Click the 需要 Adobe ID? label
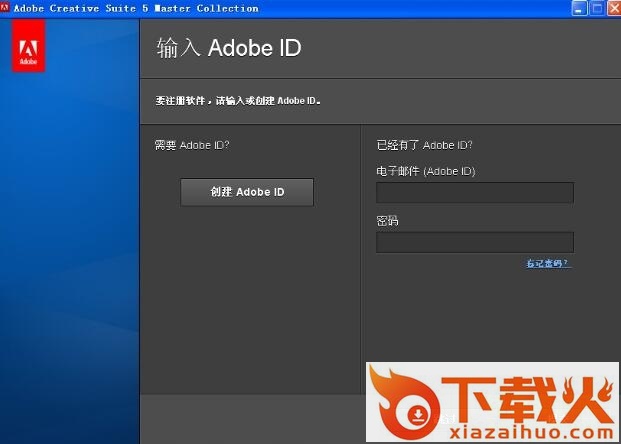The height and width of the screenshot is (444, 621). (192, 145)
